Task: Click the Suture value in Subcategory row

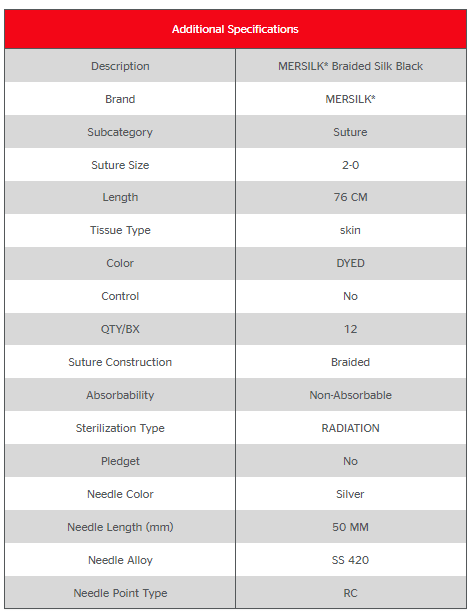Action: pos(350,132)
